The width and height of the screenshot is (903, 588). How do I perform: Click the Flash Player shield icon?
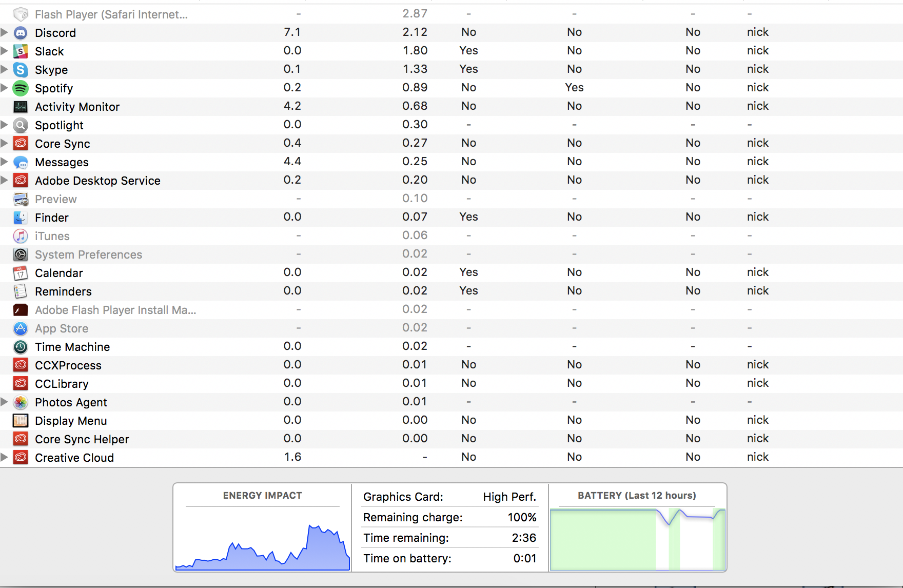click(x=21, y=14)
